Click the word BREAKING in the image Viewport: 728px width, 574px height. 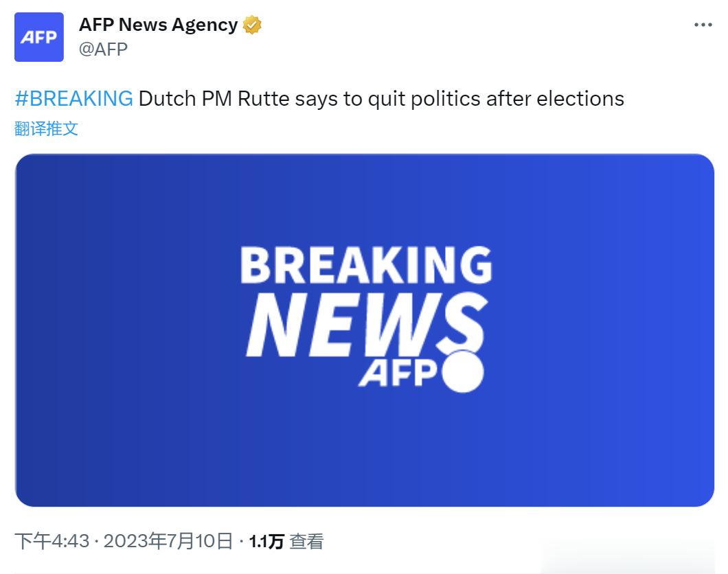365,266
